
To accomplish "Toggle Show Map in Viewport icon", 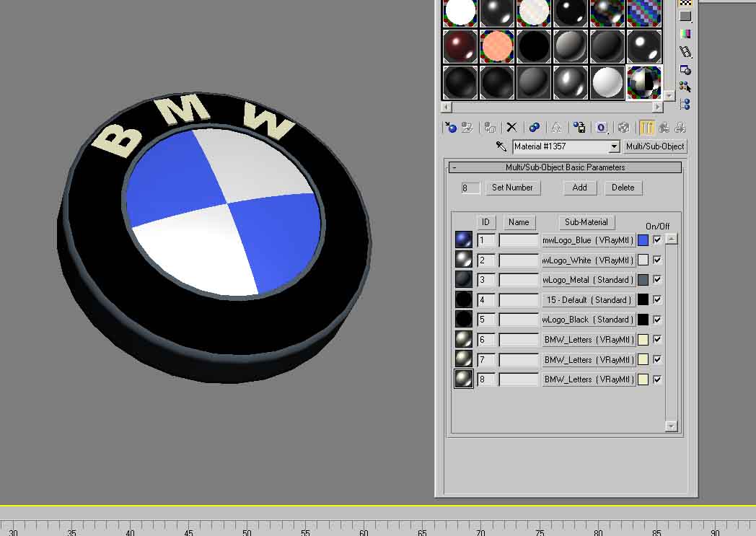I will point(623,127).
